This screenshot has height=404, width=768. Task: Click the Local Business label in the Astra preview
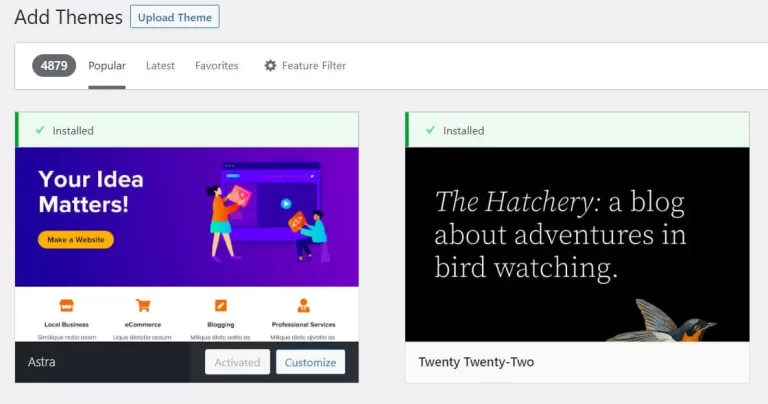67,325
